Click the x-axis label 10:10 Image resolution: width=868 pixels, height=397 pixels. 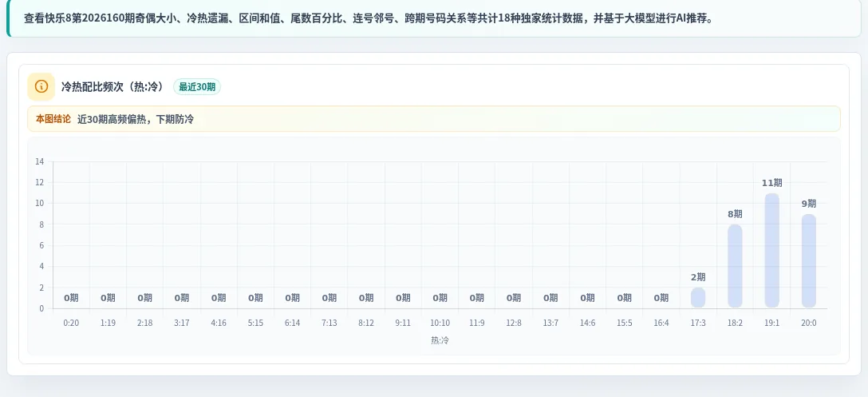tap(440, 323)
